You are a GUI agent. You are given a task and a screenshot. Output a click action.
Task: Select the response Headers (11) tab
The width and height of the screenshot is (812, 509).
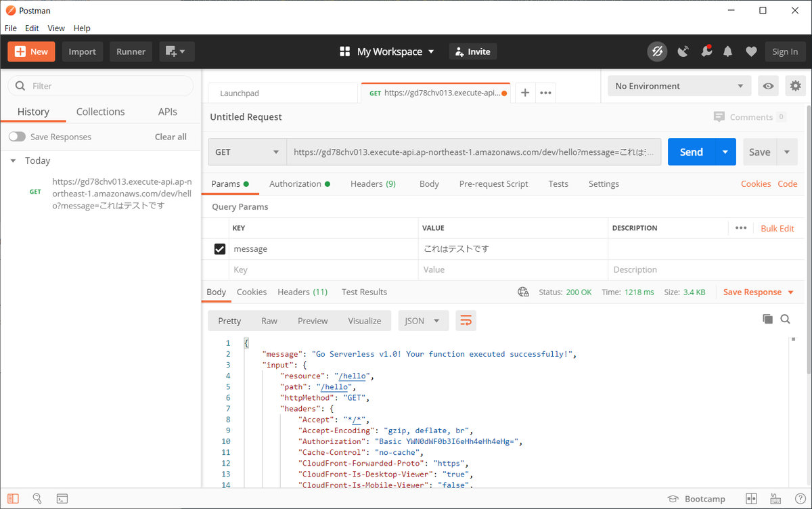click(x=302, y=292)
